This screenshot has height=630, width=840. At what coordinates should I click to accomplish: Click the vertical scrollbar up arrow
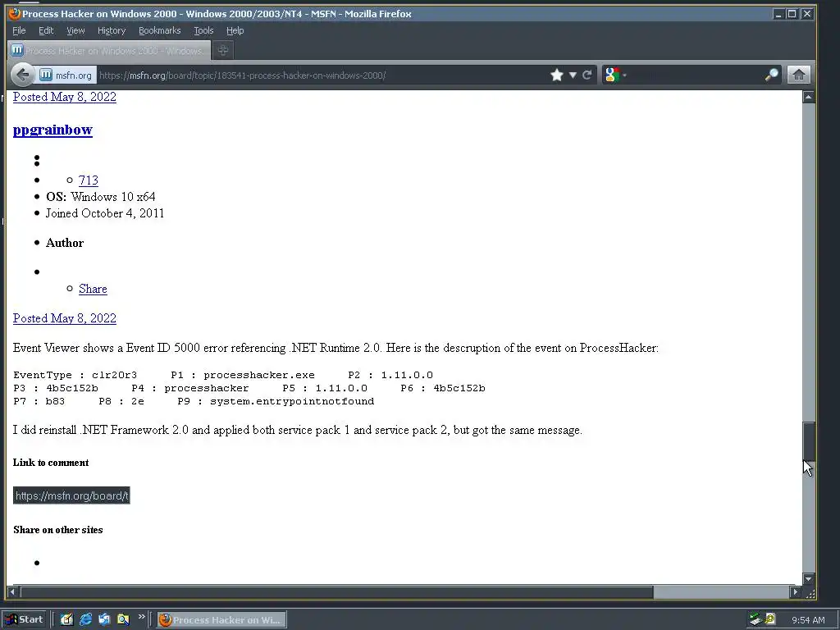coord(808,97)
